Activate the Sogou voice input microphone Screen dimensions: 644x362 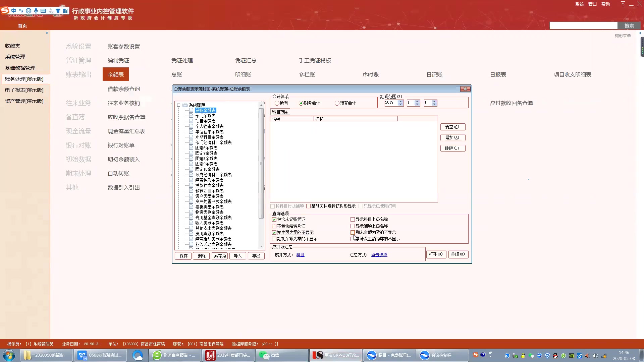pyautogui.click(x=36, y=11)
